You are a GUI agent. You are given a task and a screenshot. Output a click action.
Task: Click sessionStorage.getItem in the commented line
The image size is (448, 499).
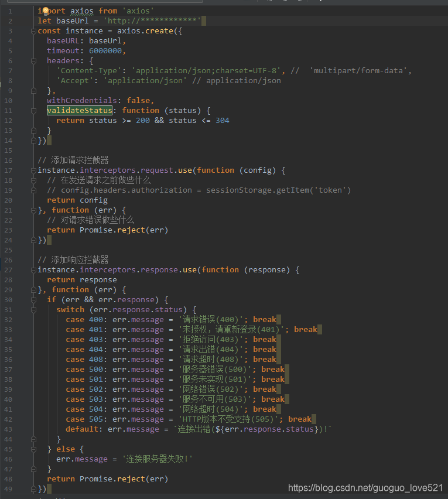click(258, 190)
